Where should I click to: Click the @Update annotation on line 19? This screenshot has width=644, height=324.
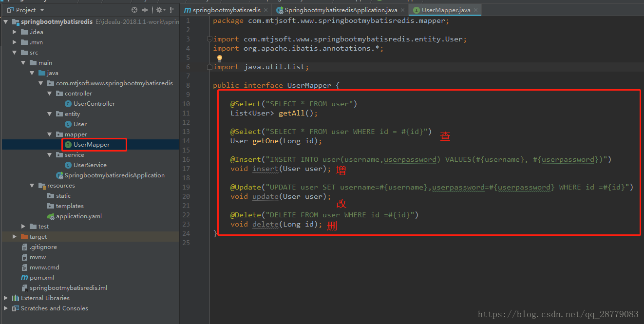(246, 187)
